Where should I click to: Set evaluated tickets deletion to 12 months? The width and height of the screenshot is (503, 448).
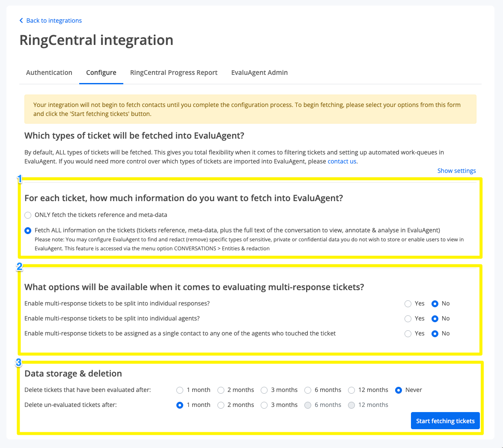[x=351, y=390]
